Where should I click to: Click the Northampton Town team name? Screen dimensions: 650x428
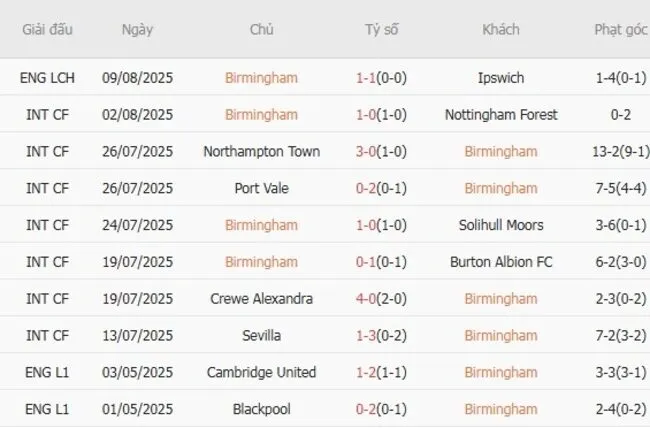(x=261, y=152)
